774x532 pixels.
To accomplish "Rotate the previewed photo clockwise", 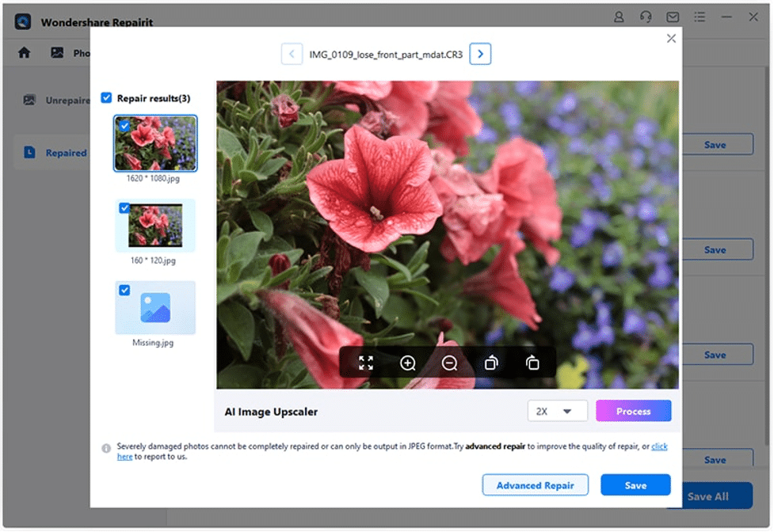I will [x=532, y=363].
